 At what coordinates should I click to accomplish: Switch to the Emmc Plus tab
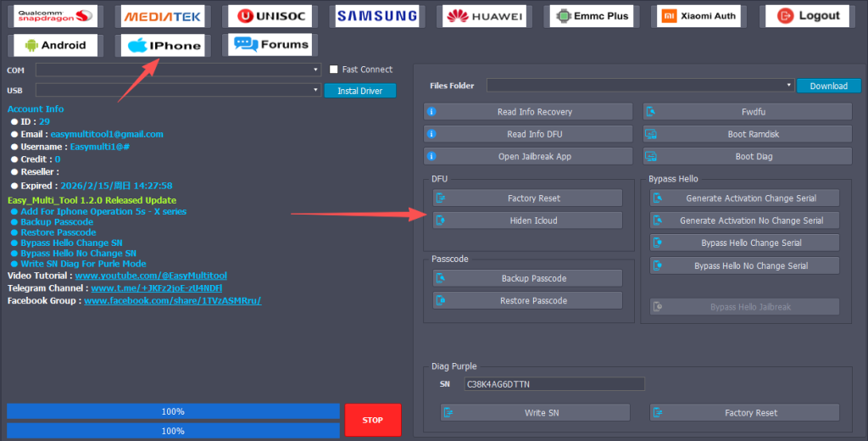coord(592,16)
